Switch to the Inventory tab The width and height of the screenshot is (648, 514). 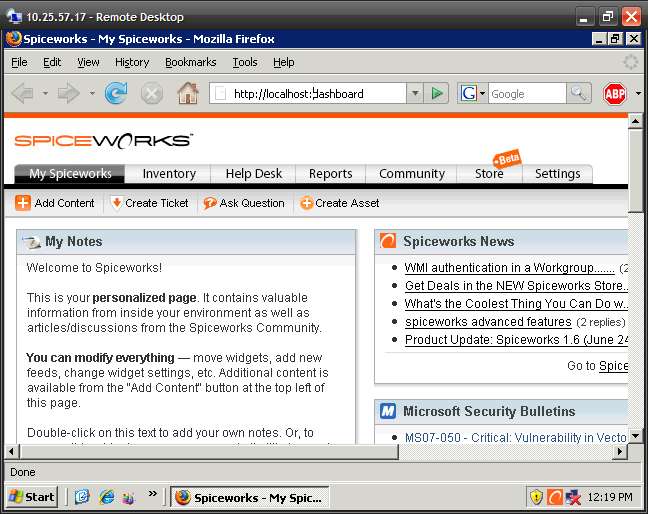(169, 174)
